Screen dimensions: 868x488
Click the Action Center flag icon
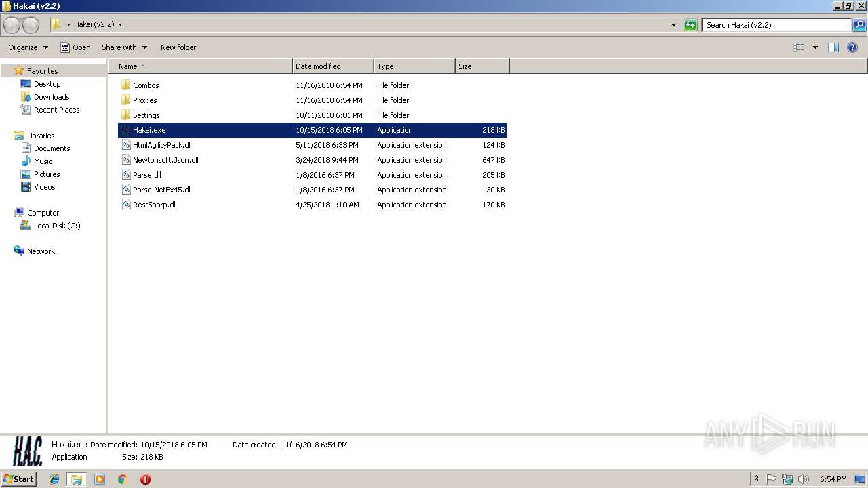click(771, 479)
